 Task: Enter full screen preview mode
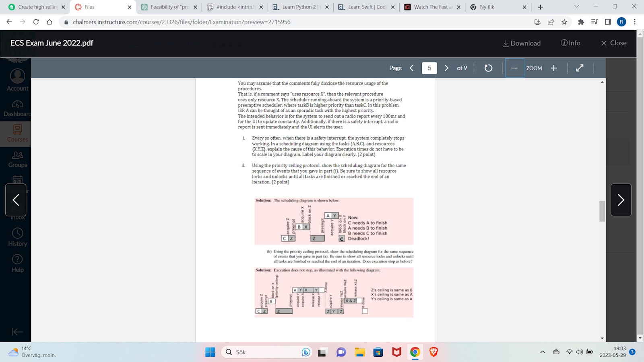580,68
